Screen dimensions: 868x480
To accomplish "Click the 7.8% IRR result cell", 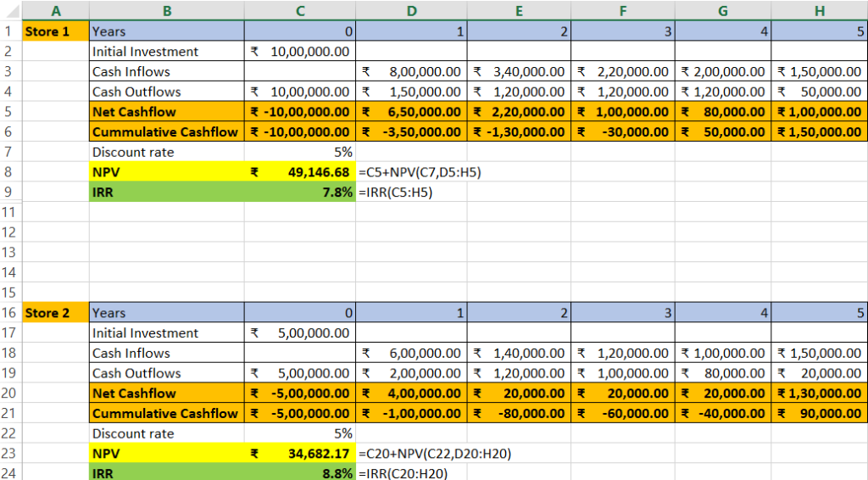I will [x=300, y=193].
